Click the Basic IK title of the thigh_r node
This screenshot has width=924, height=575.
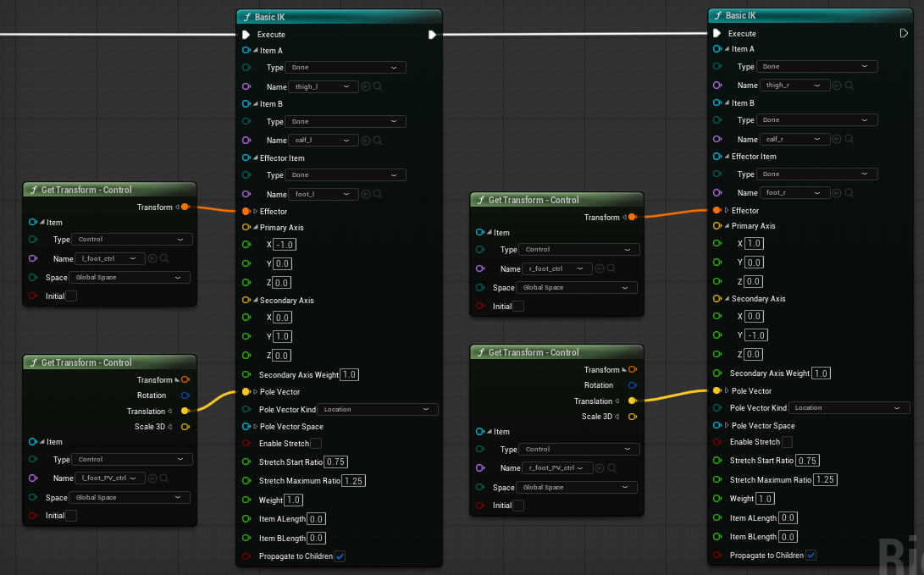coord(741,16)
